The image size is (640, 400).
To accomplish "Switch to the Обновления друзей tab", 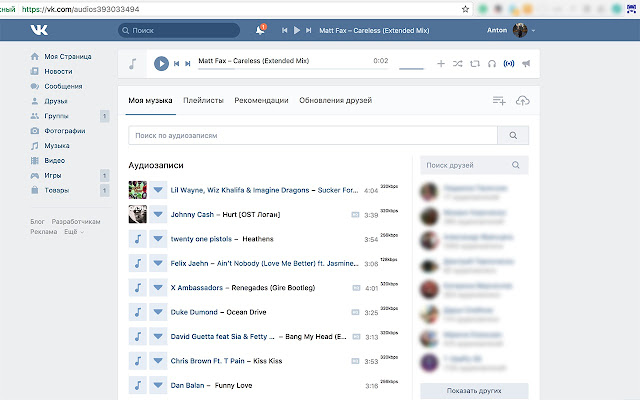I will 336,100.
